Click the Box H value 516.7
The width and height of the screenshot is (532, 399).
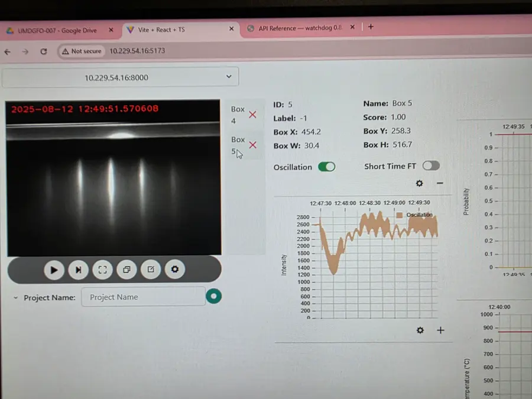[x=403, y=145]
